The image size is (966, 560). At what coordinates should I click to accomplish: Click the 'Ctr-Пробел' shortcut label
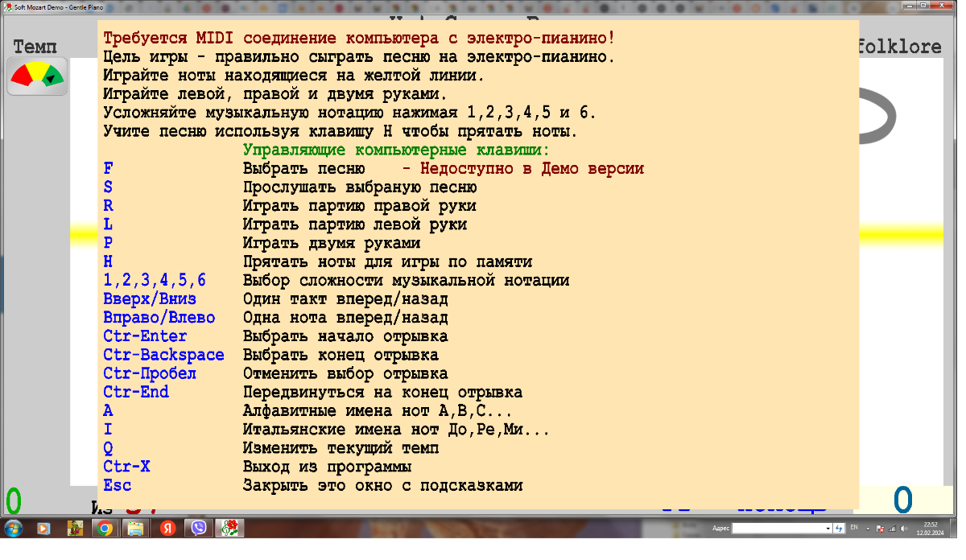(x=150, y=373)
